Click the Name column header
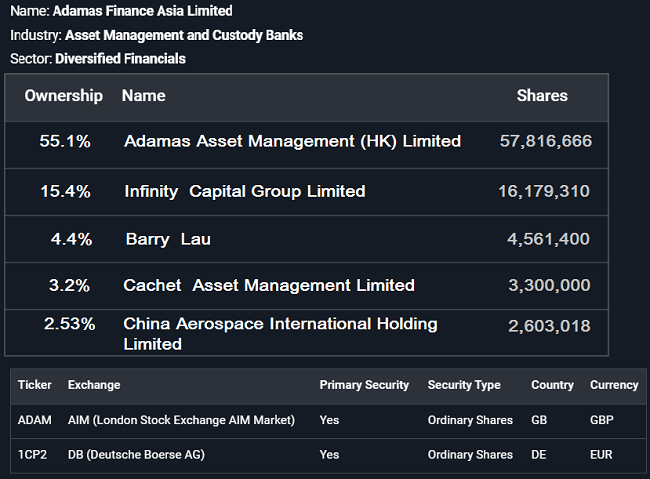Screen dimensions: 650x479 point(143,96)
